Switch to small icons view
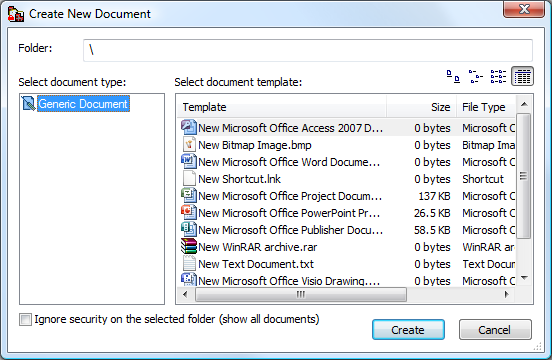This screenshot has height=360, width=552. pyautogui.click(x=475, y=76)
